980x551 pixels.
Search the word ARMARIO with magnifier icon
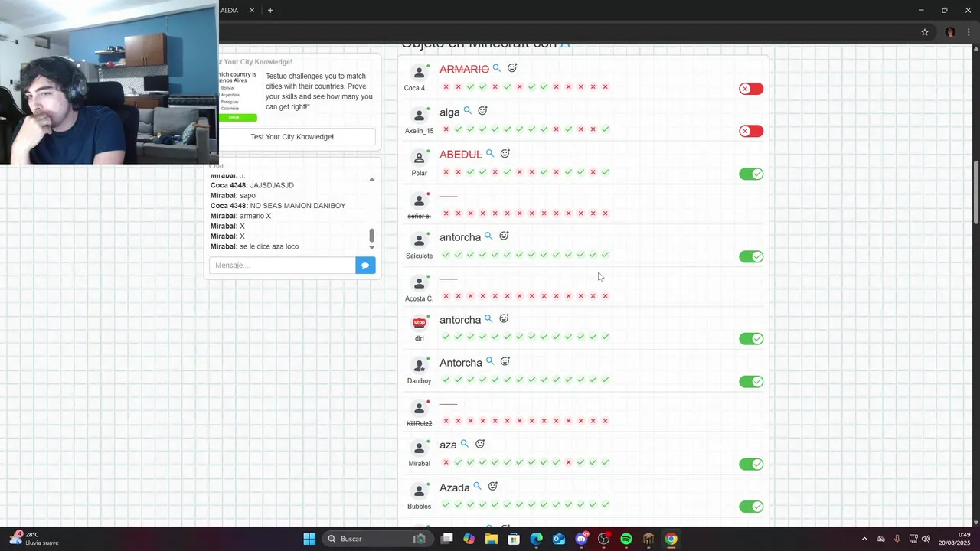tap(496, 68)
